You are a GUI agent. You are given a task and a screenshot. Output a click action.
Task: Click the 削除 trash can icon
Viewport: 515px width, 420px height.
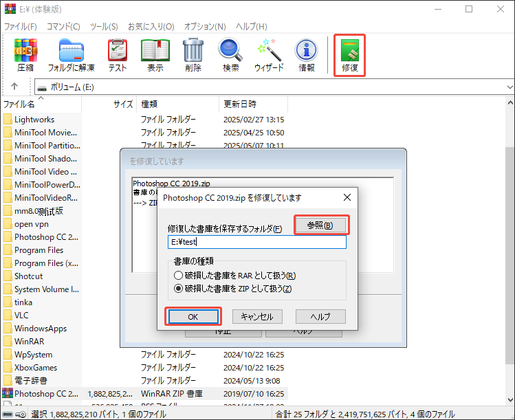(x=193, y=50)
